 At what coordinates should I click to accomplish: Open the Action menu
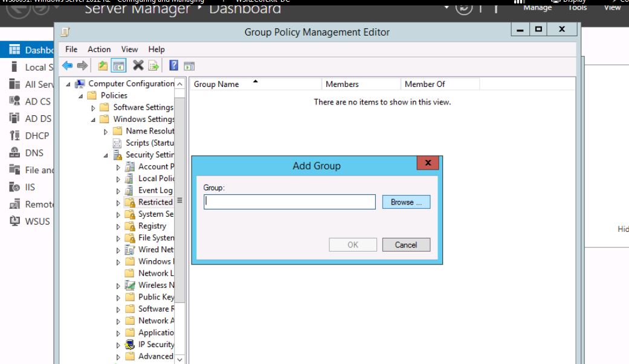99,49
